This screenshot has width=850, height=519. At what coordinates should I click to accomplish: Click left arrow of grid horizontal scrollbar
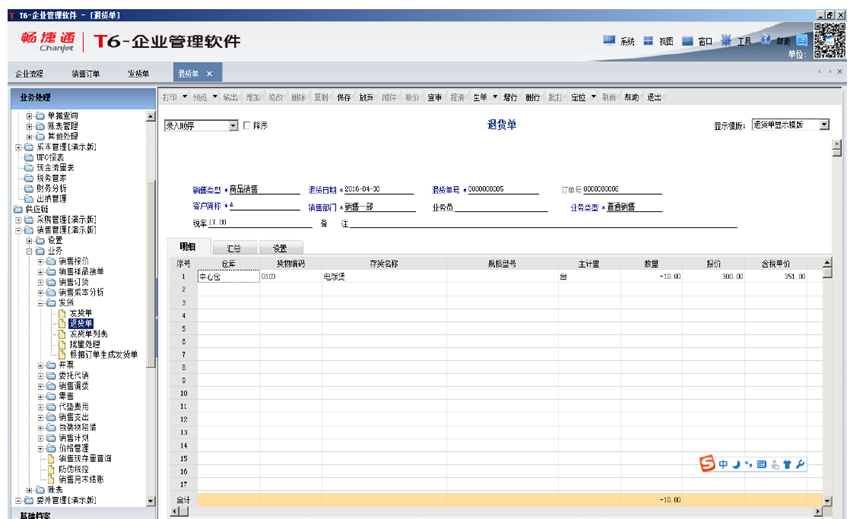(x=175, y=511)
